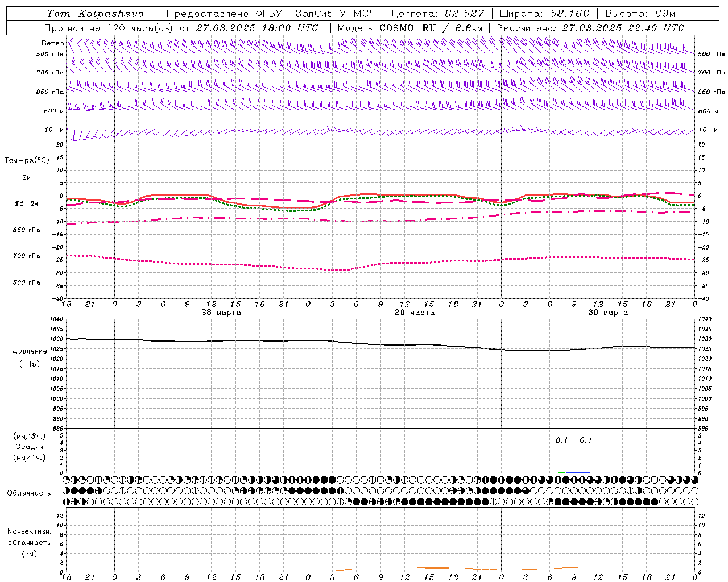Click the Модель COSMO-RU / 6.6км label
728x582 pixels.
coord(410,28)
